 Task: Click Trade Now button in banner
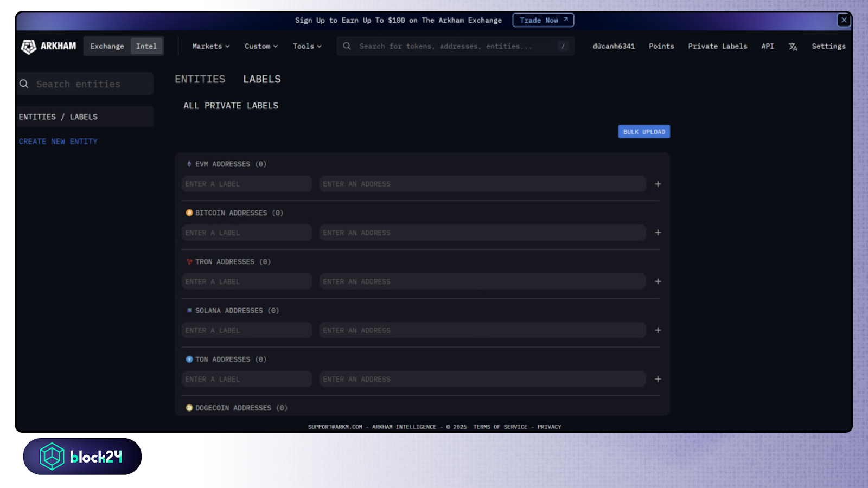click(543, 20)
